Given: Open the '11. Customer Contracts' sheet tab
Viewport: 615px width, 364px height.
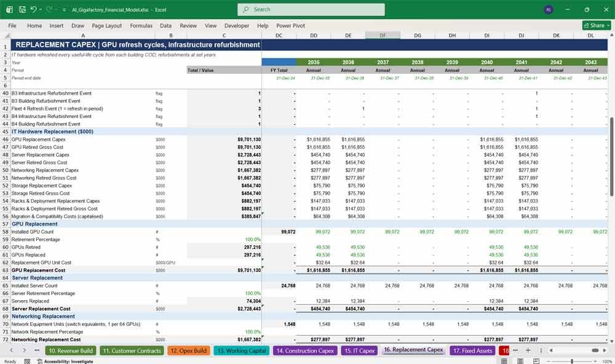Looking at the screenshot, I should (132, 350).
